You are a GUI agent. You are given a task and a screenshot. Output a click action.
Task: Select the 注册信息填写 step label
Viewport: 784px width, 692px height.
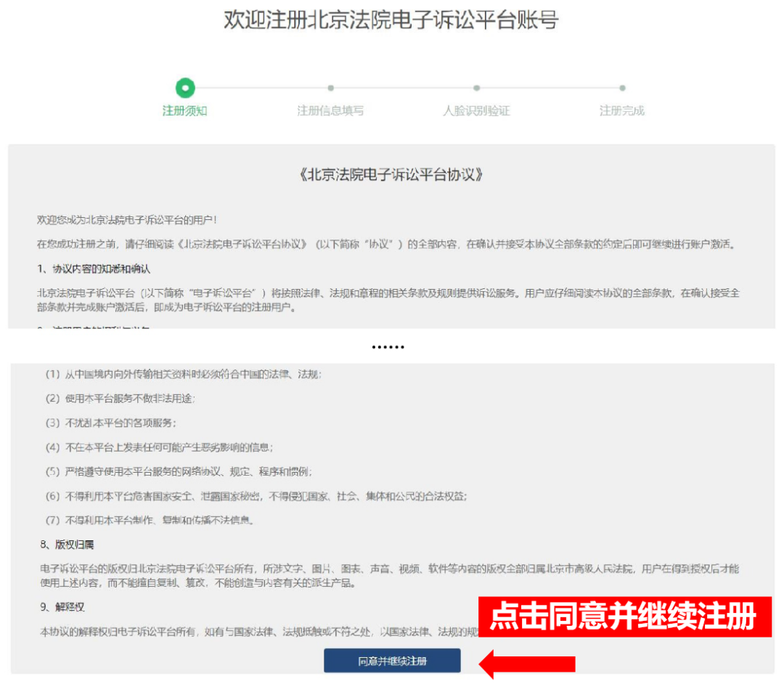[330, 110]
